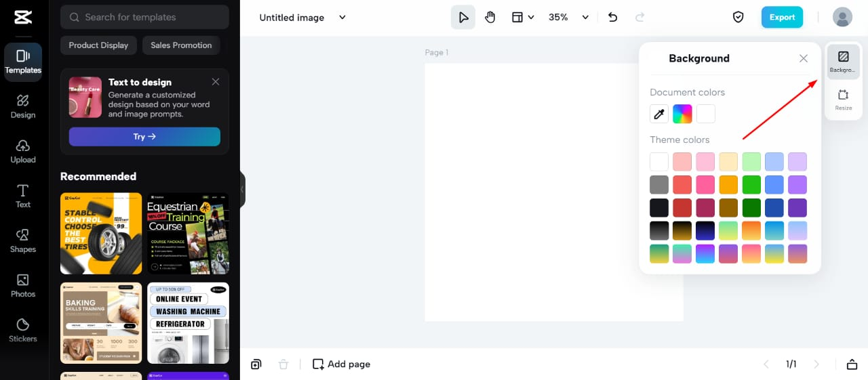Screen dimensions: 868x380
Task: Close the Background panel
Action: pos(804,58)
